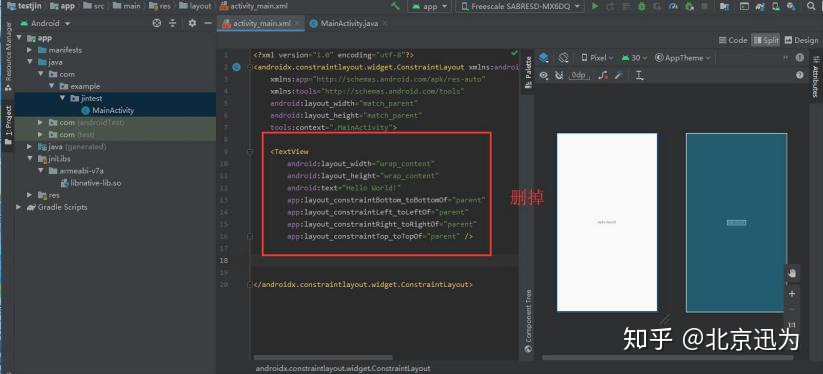The width and height of the screenshot is (823, 374).
Task: Click the layout warning indicator icon
Action: tap(799, 58)
